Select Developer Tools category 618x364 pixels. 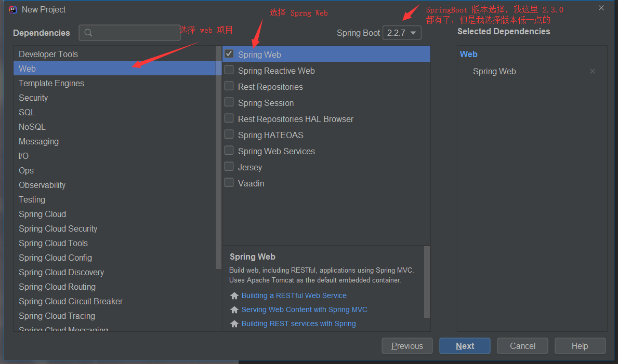pyautogui.click(x=114, y=54)
